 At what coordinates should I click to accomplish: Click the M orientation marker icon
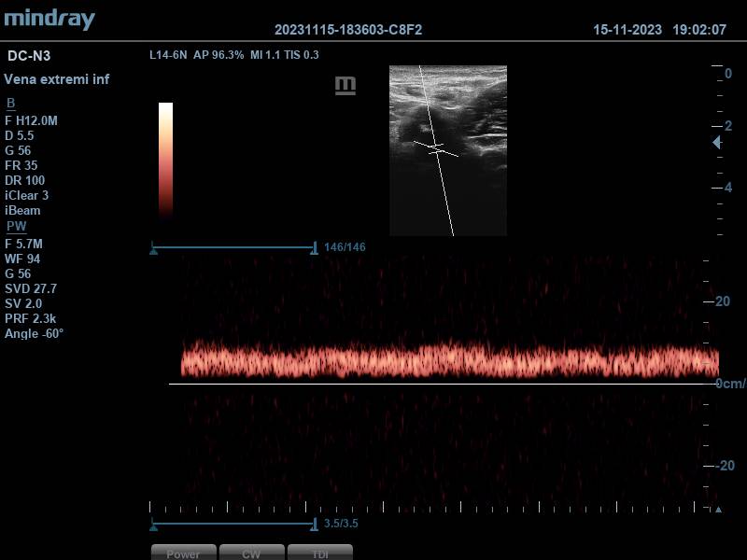(x=345, y=86)
